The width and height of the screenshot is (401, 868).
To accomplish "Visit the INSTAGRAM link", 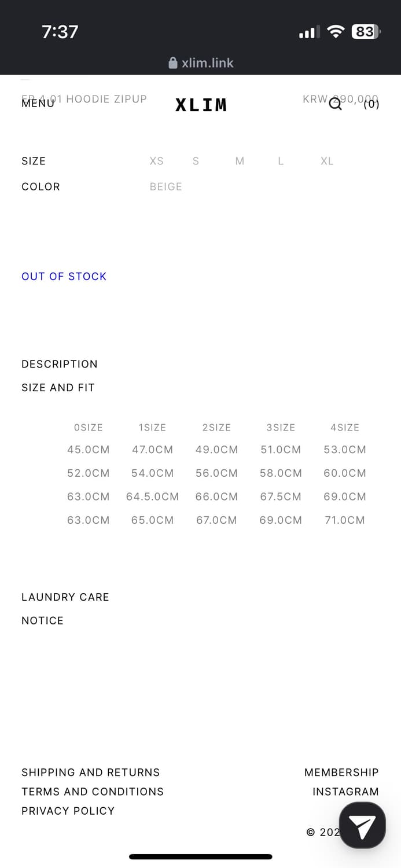I will point(345,792).
